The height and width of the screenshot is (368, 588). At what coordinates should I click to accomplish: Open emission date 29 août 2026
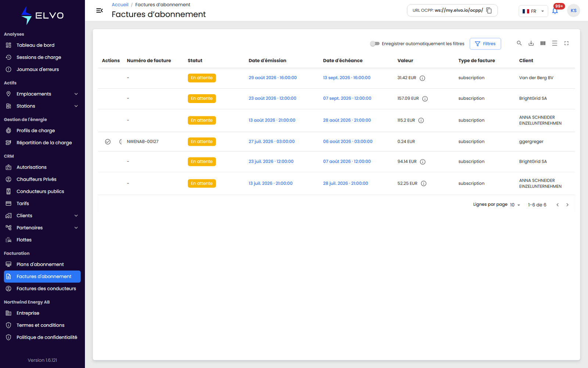pos(273,78)
